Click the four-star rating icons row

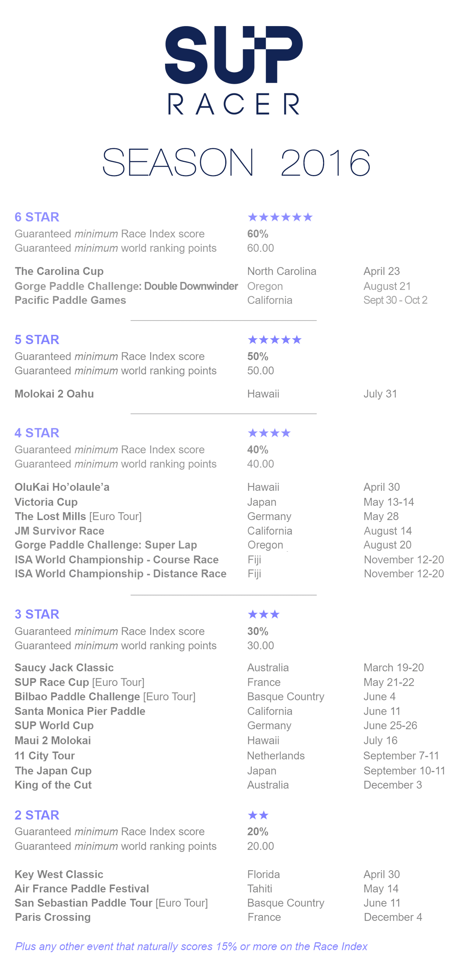click(269, 433)
